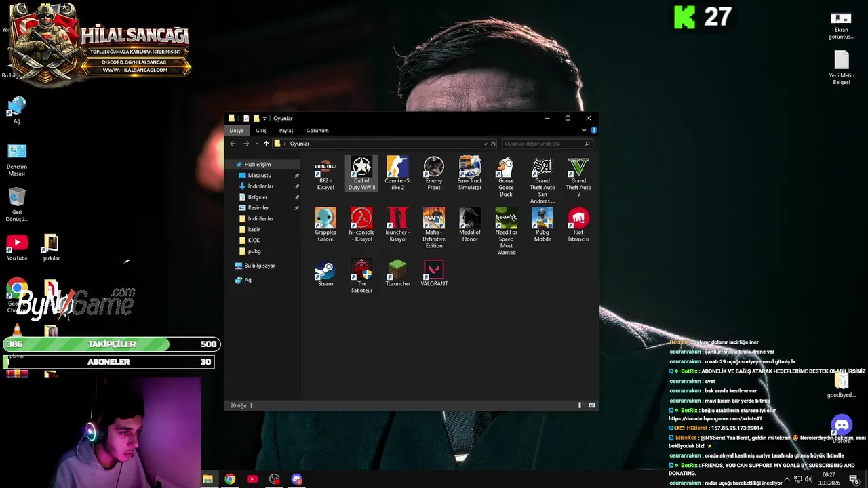Open the BF2 - Kısayol shortcut
The width and height of the screenshot is (868, 488).
325,174
